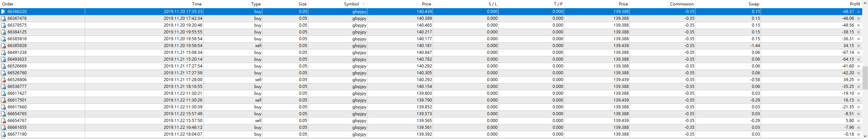This screenshot has height=139, width=868.
Task: Click the sell icon of order 66617501
Action: coord(3,100)
